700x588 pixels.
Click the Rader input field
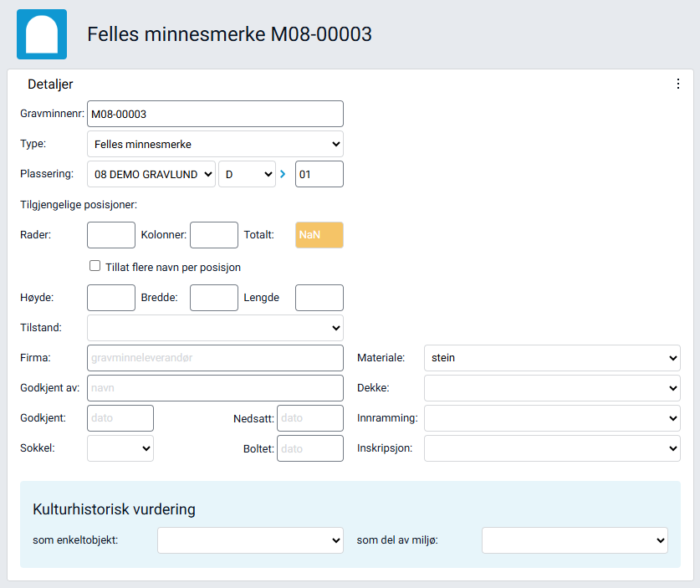coord(110,234)
